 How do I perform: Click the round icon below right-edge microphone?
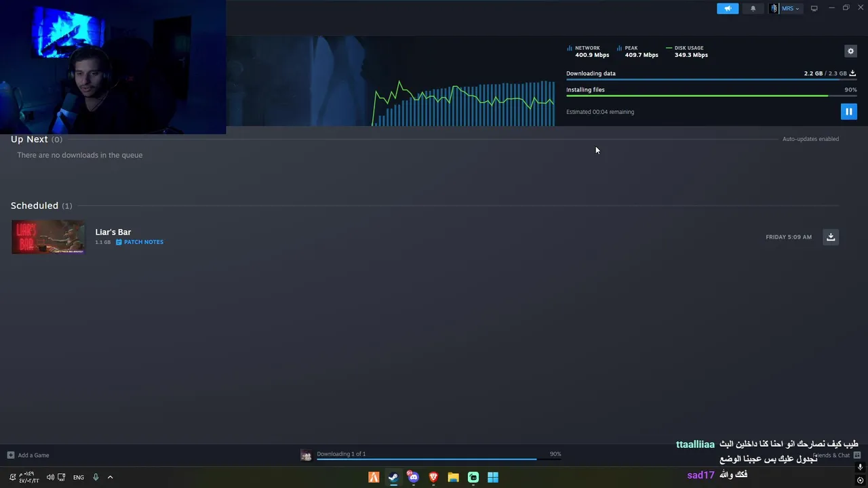coord(860,481)
